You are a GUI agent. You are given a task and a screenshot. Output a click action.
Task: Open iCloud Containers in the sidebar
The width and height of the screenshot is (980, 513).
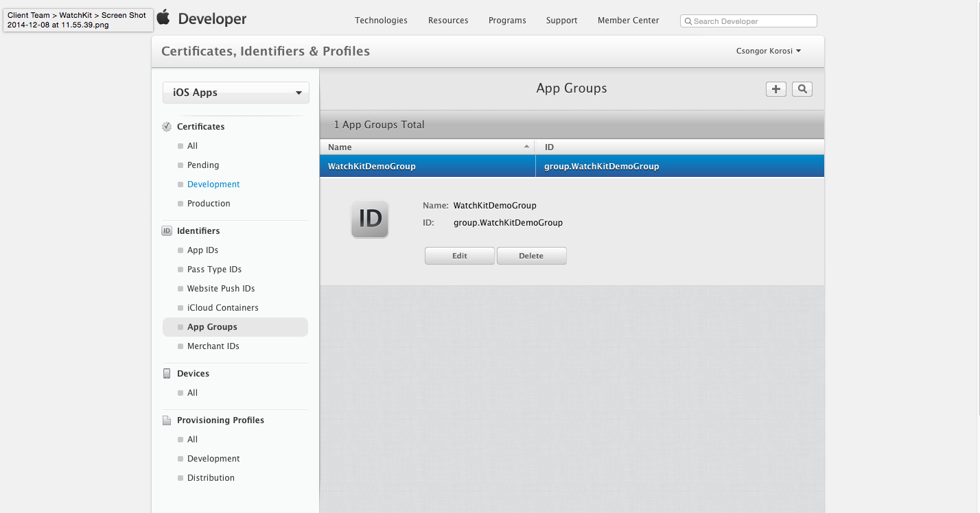pos(222,308)
